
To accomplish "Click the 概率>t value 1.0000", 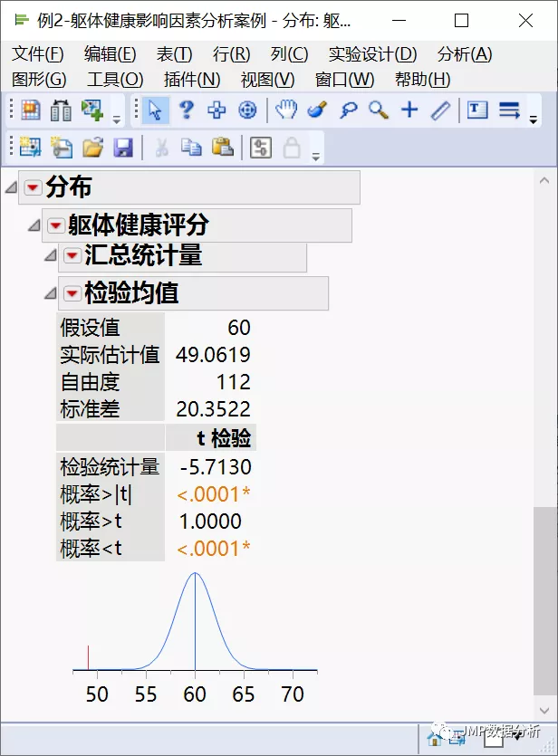I will tap(210, 522).
